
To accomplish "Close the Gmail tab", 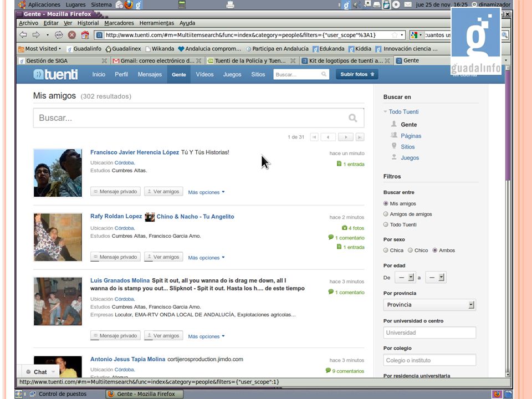I will click(199, 61).
